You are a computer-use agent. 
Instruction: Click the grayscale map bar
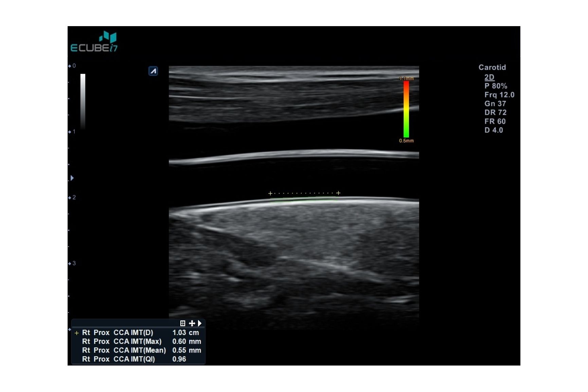pyautogui.click(x=83, y=101)
